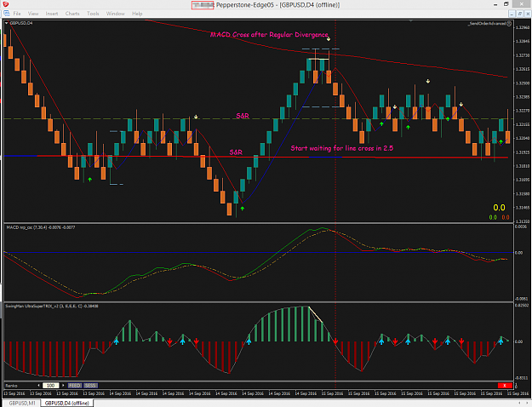Decrease Renko box size with left arrow
The width and height of the screenshot is (532, 407).
point(38,385)
